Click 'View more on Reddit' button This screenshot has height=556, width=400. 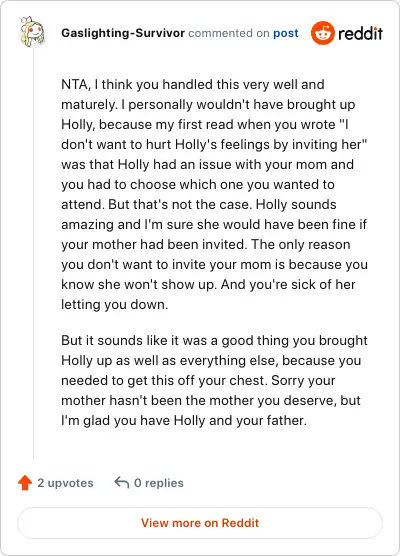click(200, 523)
